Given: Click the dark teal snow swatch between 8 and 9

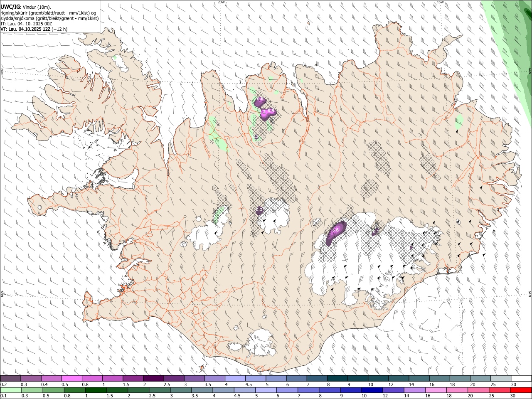Looking at the screenshot, I should click(x=337, y=378).
